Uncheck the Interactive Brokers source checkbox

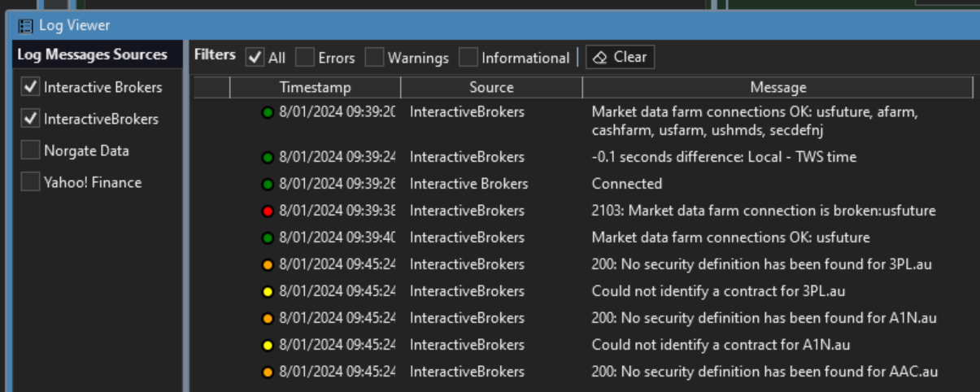coord(30,87)
